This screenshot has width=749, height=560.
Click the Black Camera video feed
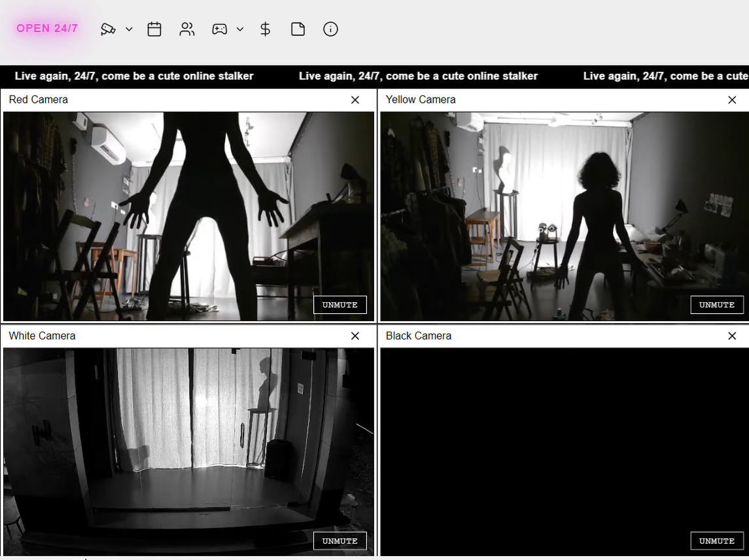click(565, 452)
